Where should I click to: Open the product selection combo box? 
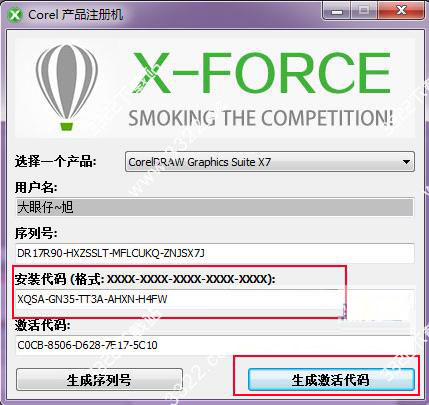(x=270, y=162)
